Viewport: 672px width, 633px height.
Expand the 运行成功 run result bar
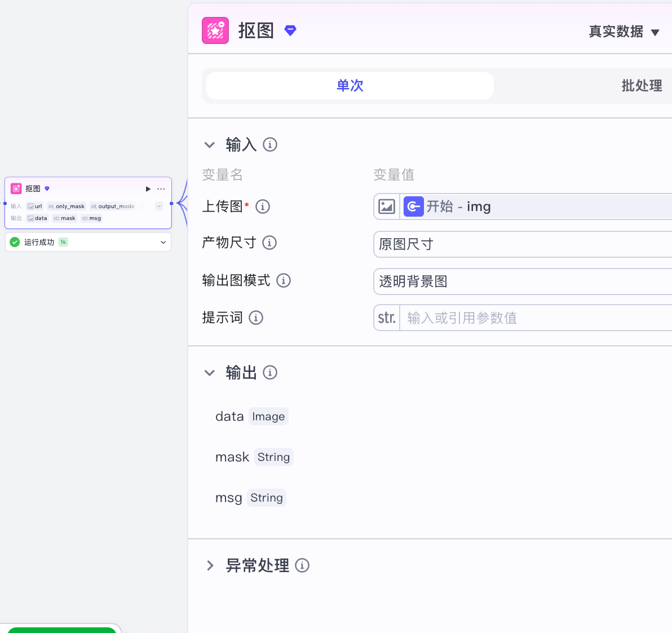click(x=163, y=242)
